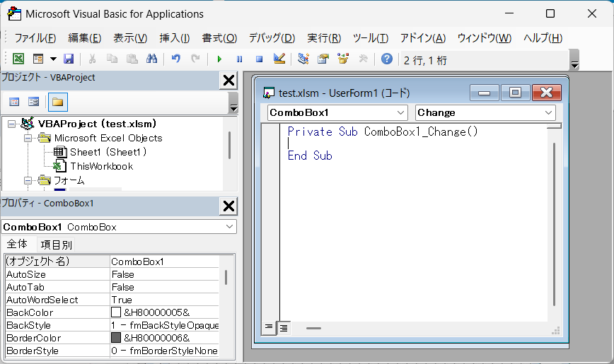Click the Properties list scrollbar thumb
Image resolution: width=614 pixels, height=364 pixels.
pyautogui.click(x=226, y=277)
